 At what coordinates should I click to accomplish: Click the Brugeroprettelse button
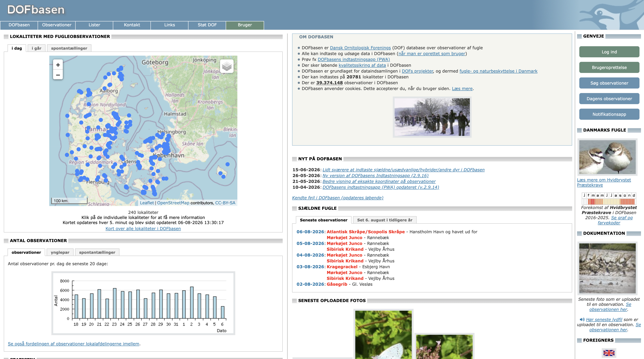tap(609, 67)
